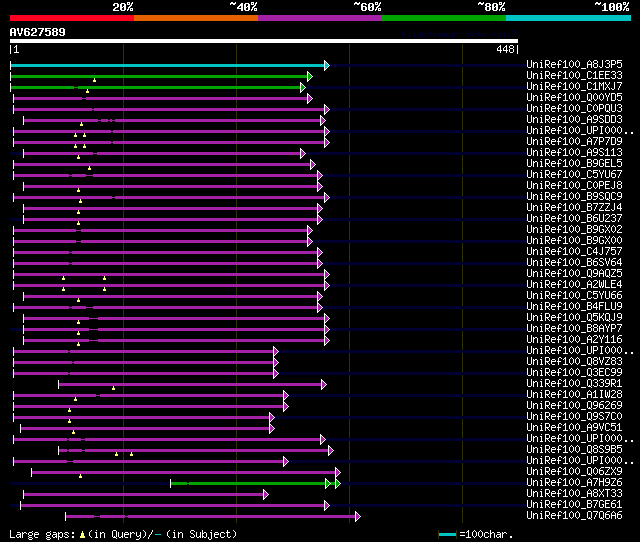Select the UniRef100_Q3EC99 label
This screenshot has height=542, width=640.
tap(574, 373)
